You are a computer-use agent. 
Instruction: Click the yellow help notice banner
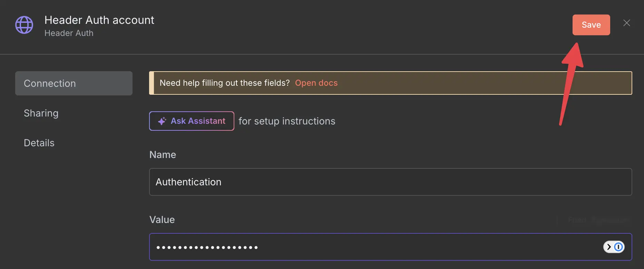390,83
